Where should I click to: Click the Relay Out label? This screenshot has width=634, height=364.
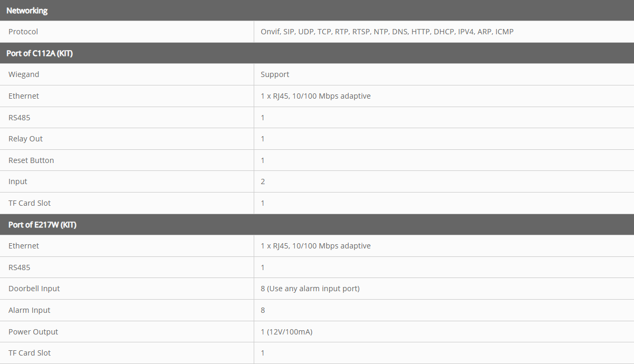(x=25, y=139)
